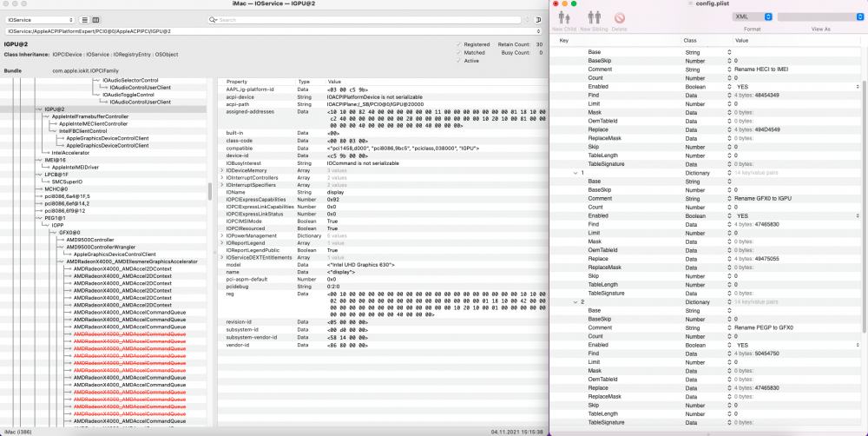Collapse the GFX0@0 tree node
The width and height of the screenshot is (868, 436).
[x=54, y=233]
